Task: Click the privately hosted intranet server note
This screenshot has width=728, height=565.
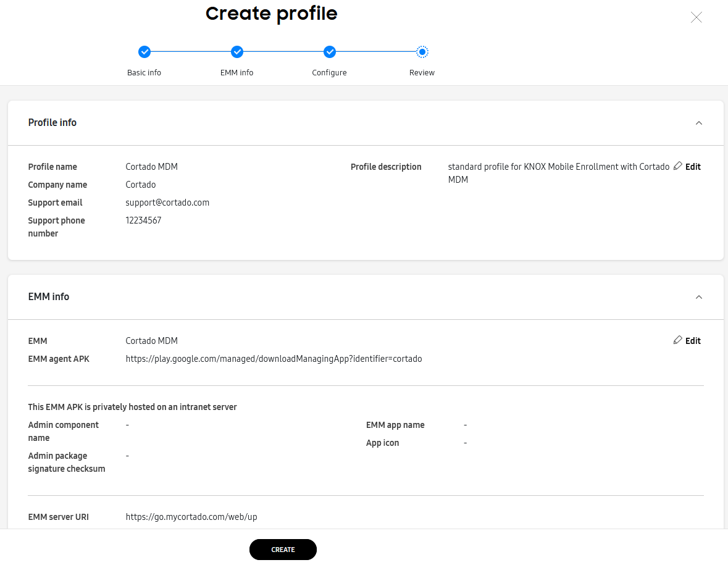Action: point(132,407)
